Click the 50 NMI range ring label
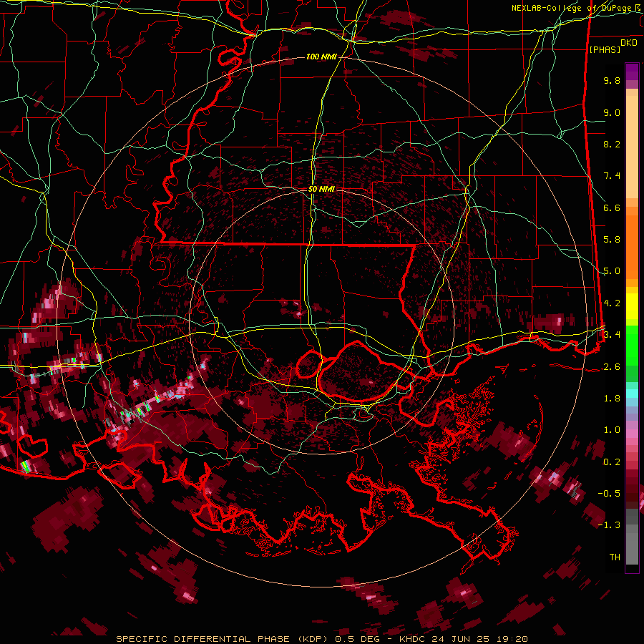The height and width of the screenshot is (644, 644). tap(321, 190)
